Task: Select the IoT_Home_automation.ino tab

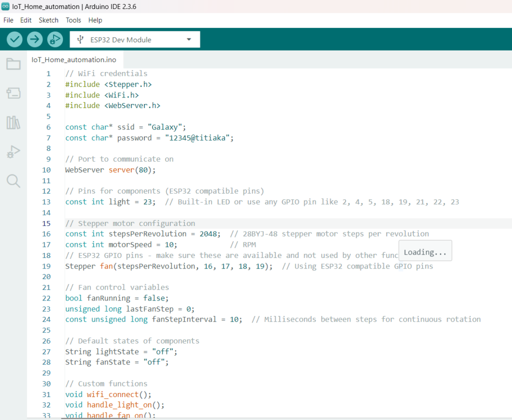Action: click(x=73, y=59)
